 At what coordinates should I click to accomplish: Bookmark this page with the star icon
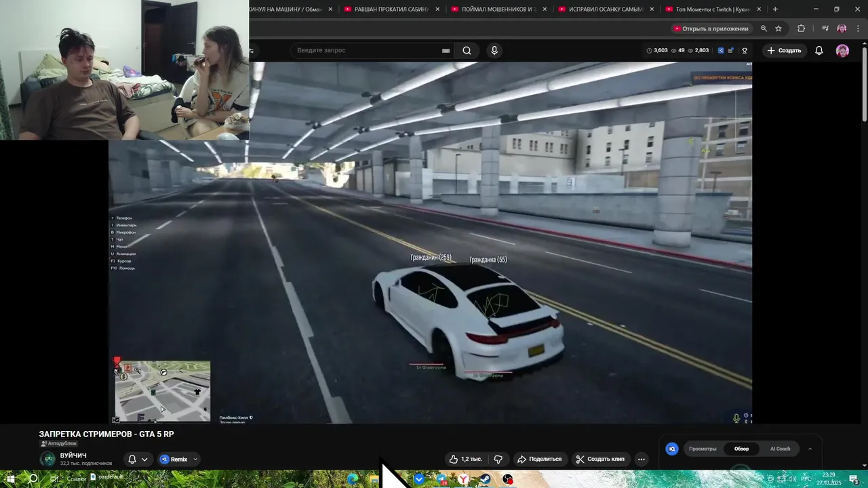778,28
